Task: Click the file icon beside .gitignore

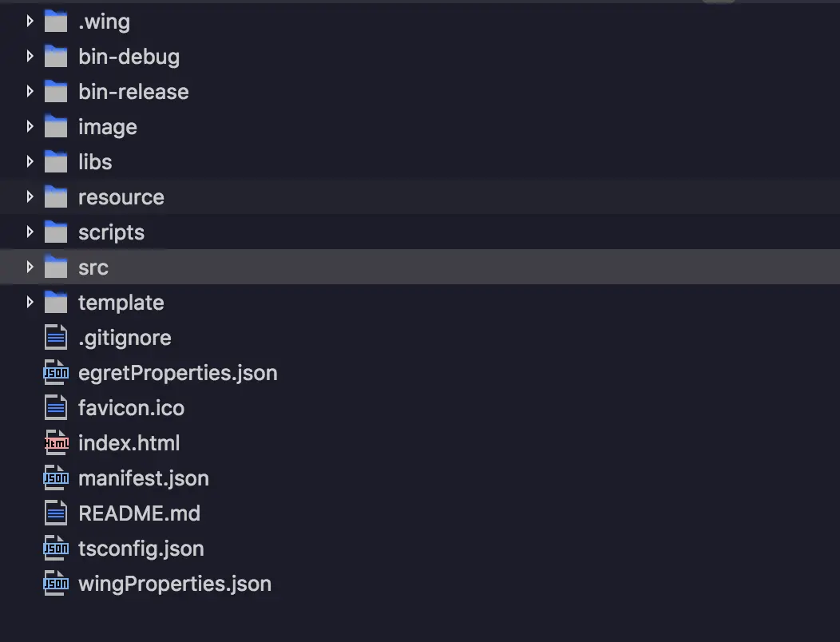Action: (56, 338)
